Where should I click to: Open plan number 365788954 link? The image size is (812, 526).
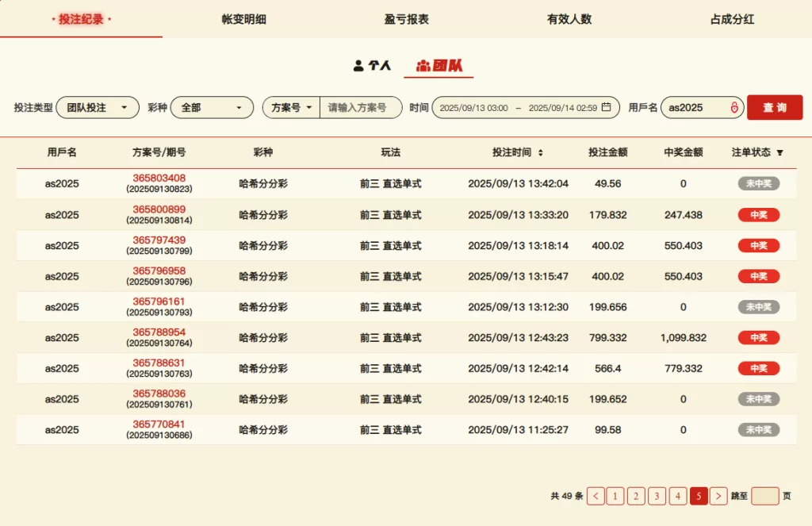159,332
